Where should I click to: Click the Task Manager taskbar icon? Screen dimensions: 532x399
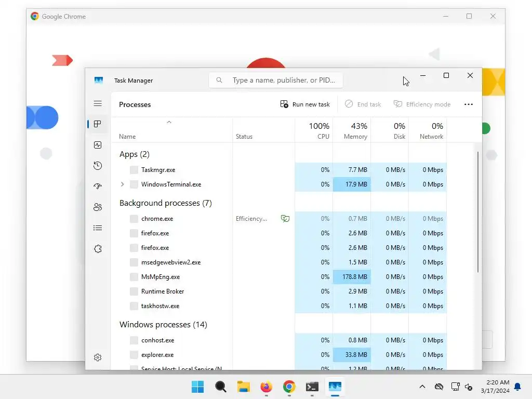coord(335,387)
